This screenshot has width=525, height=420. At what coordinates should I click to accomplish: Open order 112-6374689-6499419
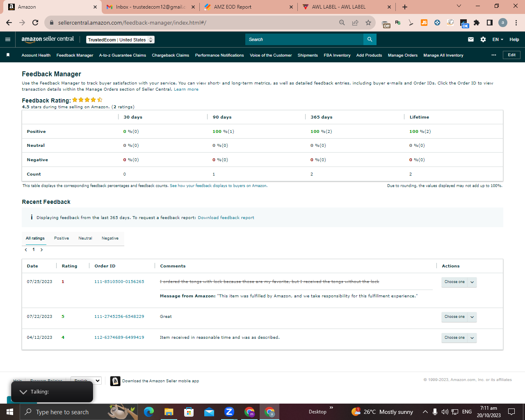(119, 338)
